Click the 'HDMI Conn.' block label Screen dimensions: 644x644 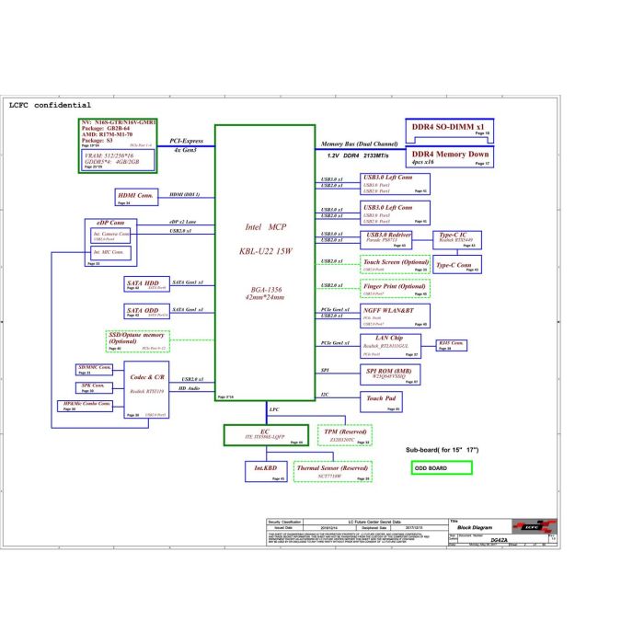click(136, 195)
